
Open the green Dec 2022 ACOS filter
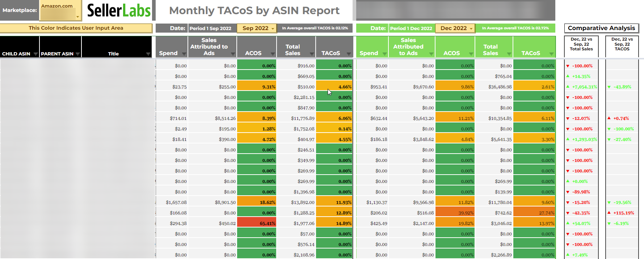471,54
